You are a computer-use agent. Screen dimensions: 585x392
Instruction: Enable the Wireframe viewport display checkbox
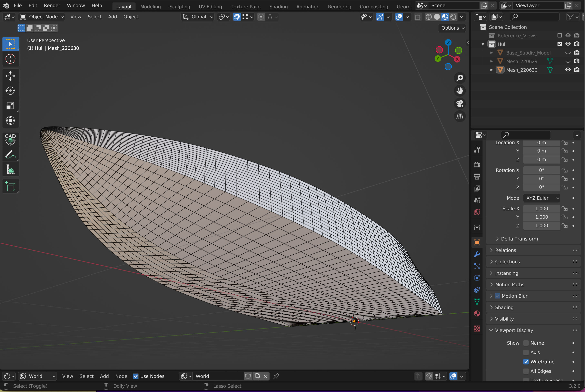tap(526, 362)
